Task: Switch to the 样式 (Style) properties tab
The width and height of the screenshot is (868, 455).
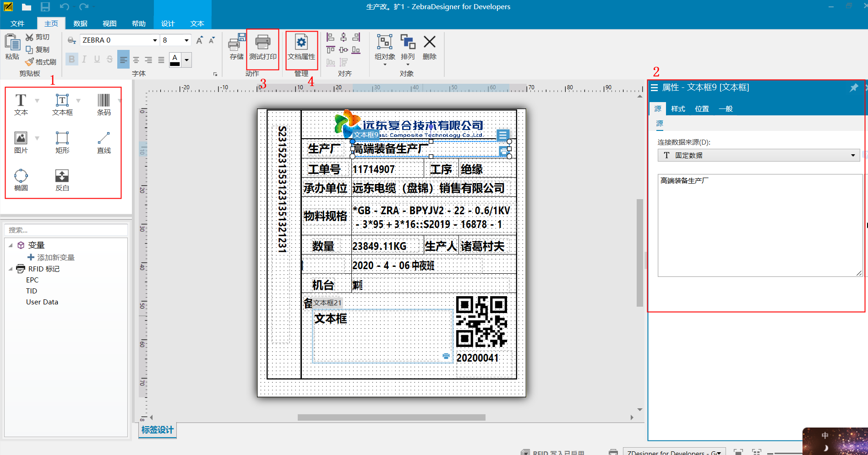Action: pyautogui.click(x=678, y=109)
